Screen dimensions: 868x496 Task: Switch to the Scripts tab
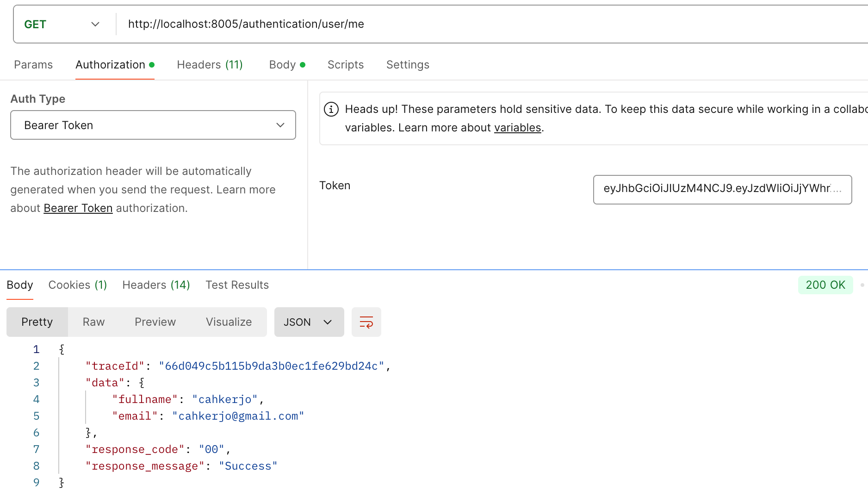346,65
